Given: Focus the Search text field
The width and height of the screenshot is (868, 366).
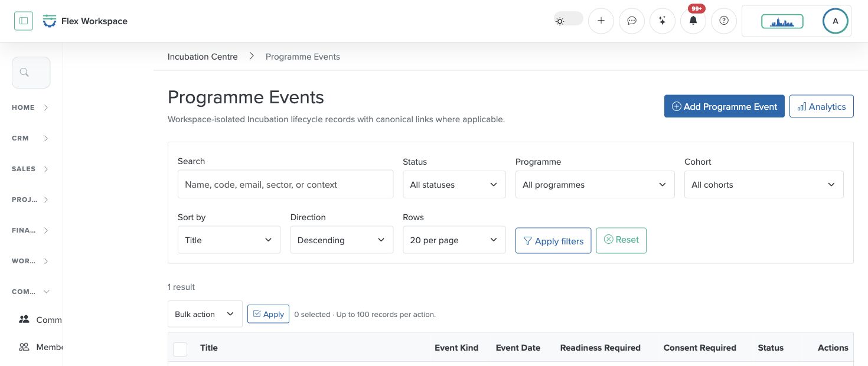Looking at the screenshot, I should (285, 184).
